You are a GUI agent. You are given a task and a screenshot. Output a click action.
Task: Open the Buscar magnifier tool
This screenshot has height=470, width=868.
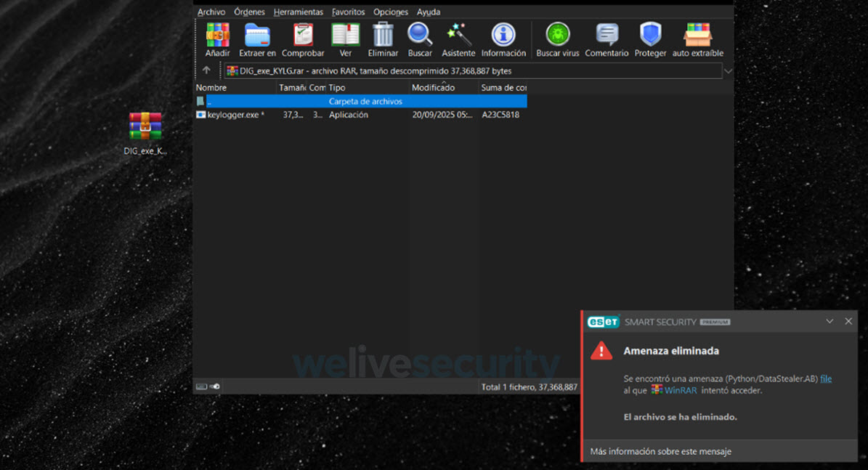tap(420, 36)
